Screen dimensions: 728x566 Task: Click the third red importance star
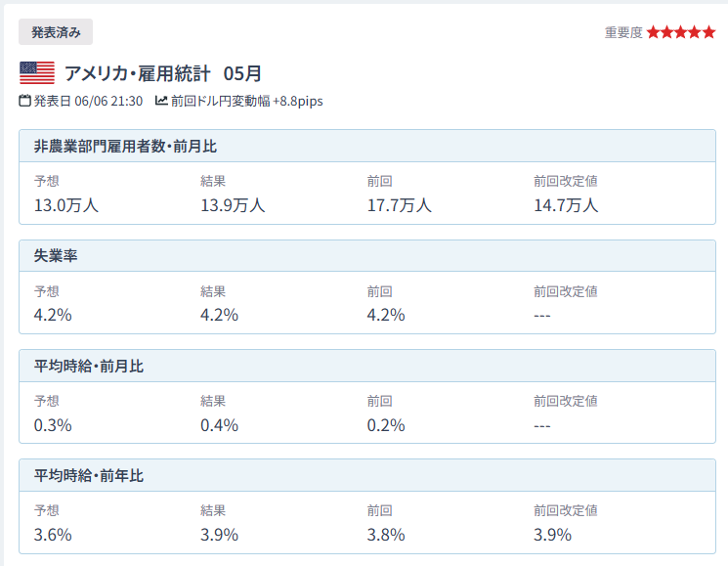(681, 32)
